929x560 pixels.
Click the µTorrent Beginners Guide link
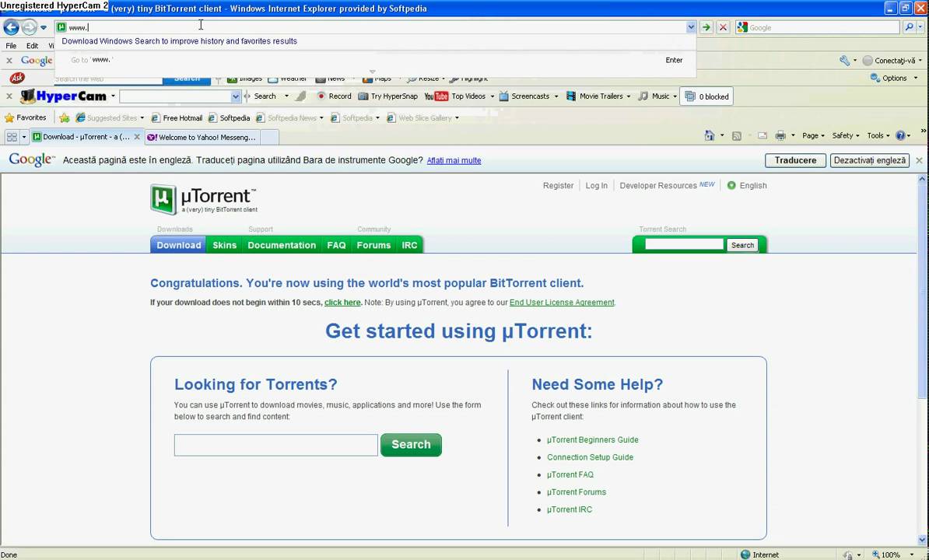click(592, 439)
